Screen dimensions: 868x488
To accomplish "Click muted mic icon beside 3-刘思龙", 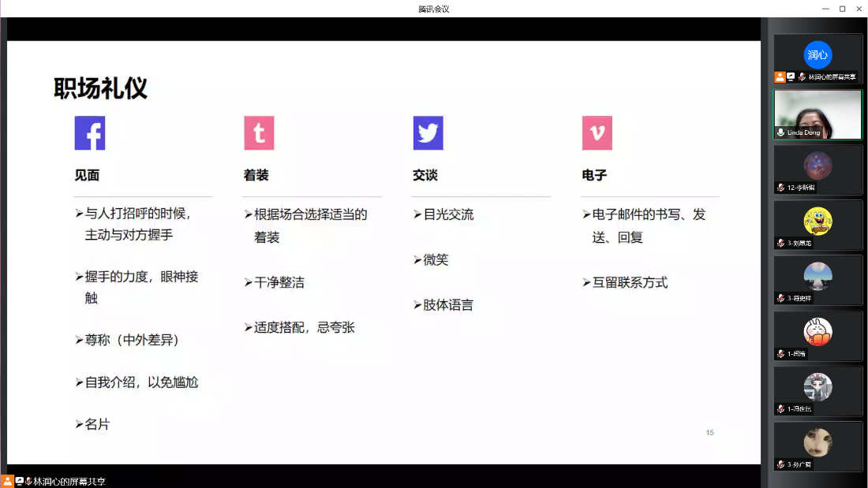I will tap(780, 243).
